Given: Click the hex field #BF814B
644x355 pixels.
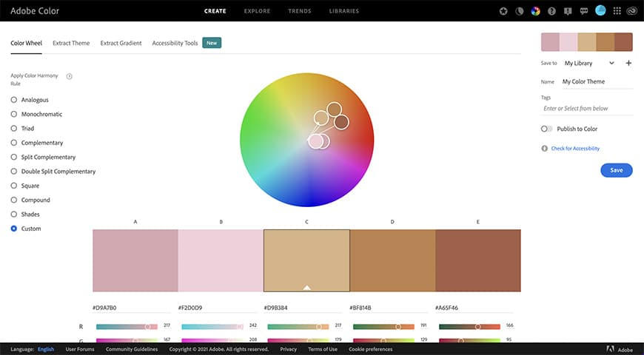Looking at the screenshot, I should [x=389, y=308].
